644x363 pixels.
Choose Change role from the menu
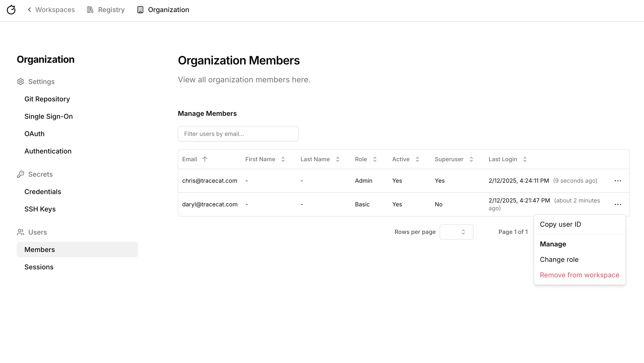pos(559,259)
